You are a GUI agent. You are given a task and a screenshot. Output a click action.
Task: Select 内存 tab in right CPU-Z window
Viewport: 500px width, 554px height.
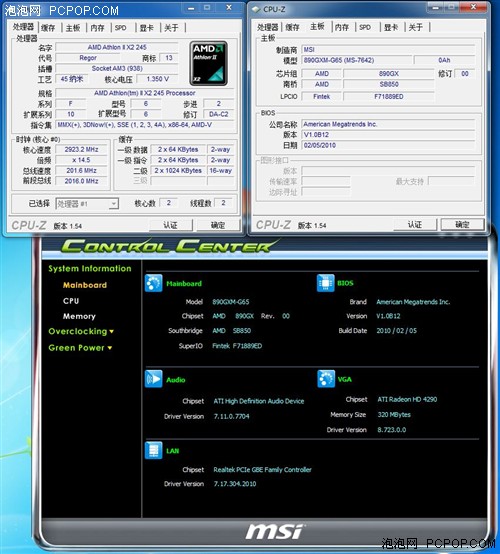[x=342, y=27]
